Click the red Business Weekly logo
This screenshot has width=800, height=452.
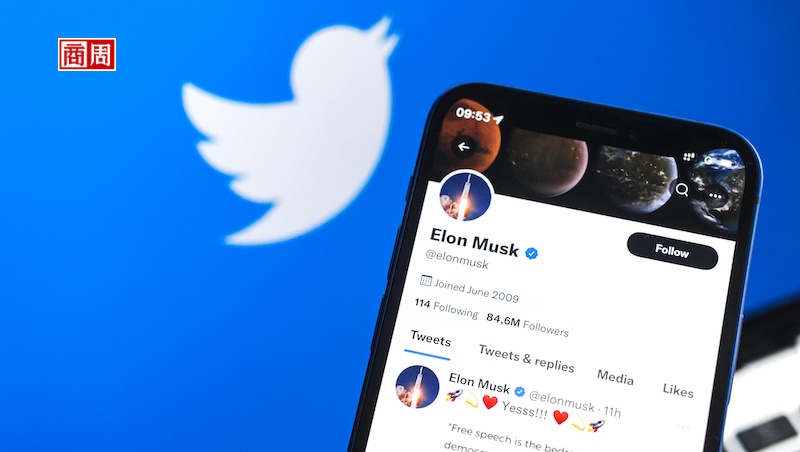pyautogui.click(x=87, y=54)
